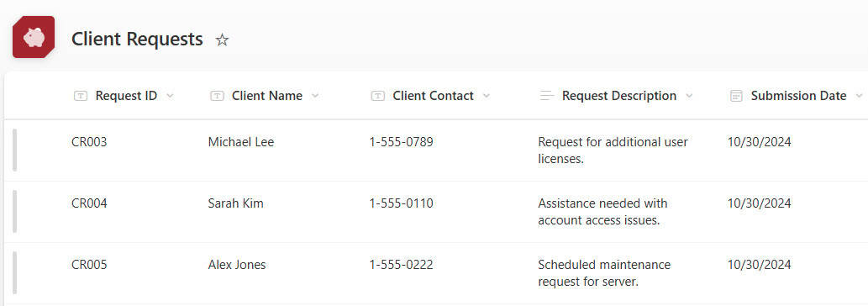Click the text type icon beside Request ID
868x306 pixels.
pos(81,97)
